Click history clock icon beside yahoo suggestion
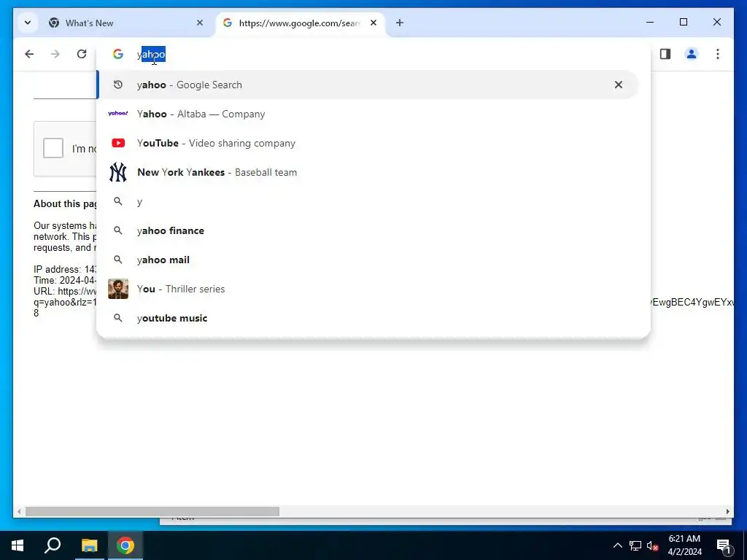Viewport: 747px width, 560px height. click(118, 85)
